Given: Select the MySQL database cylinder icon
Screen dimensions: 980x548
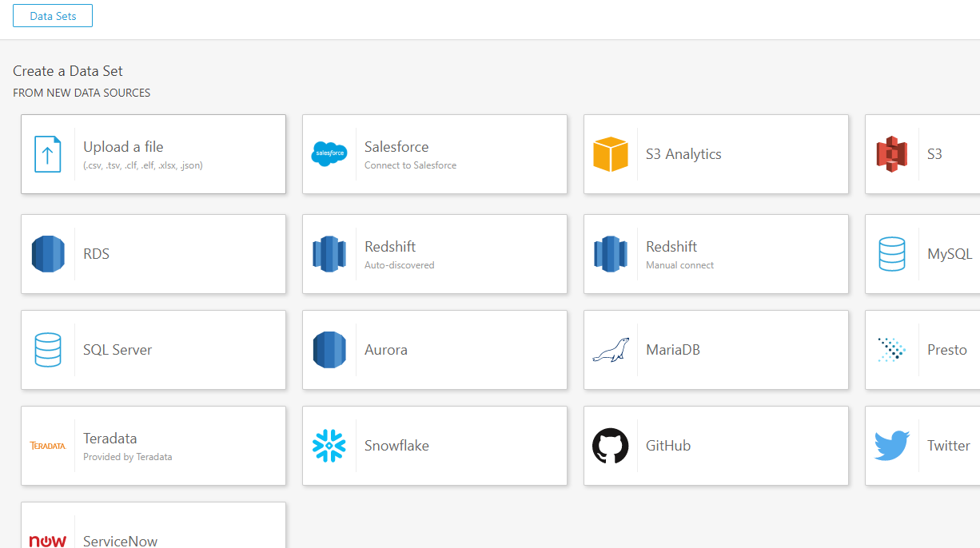Looking at the screenshot, I should click(892, 254).
